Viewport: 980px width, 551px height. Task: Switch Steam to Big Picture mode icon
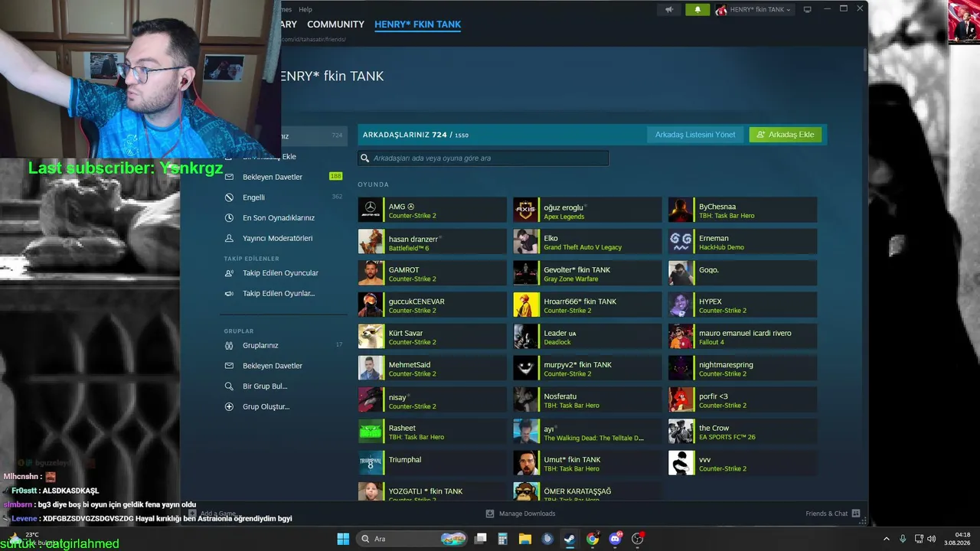807,9
